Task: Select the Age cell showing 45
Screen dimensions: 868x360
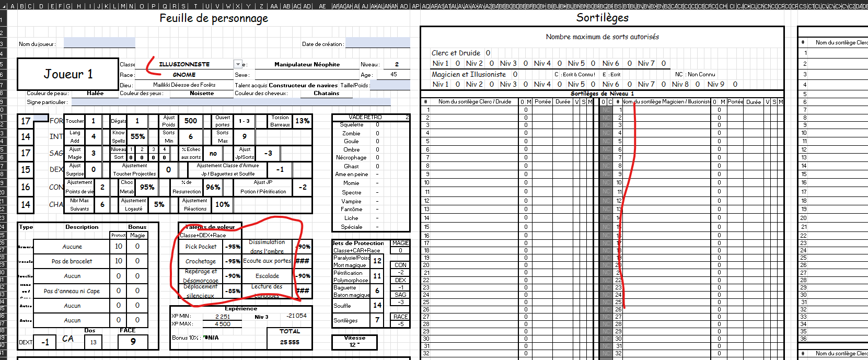Action: pyautogui.click(x=394, y=75)
